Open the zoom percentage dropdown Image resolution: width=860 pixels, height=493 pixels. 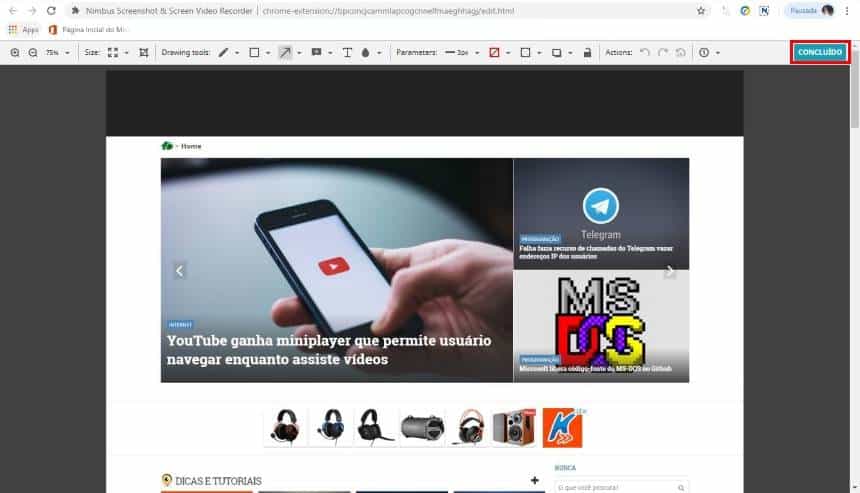tap(58, 53)
